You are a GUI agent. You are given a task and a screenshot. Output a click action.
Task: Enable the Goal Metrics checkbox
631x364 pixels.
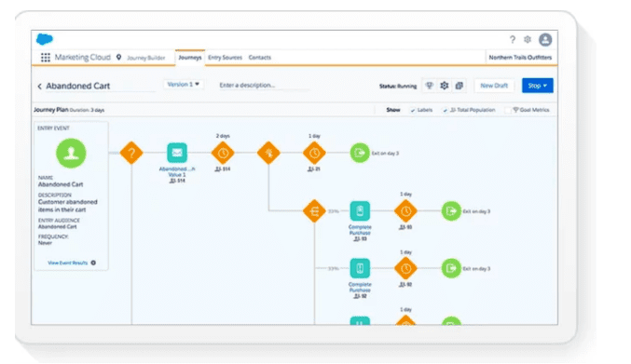[508, 110]
